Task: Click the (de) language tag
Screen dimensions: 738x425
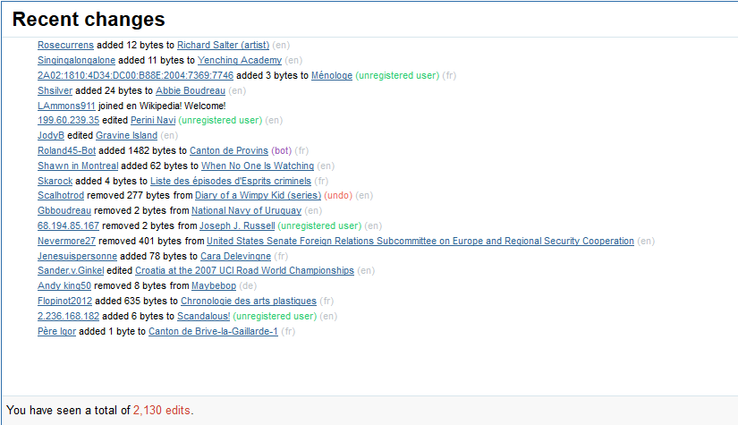Action: pyautogui.click(x=248, y=286)
